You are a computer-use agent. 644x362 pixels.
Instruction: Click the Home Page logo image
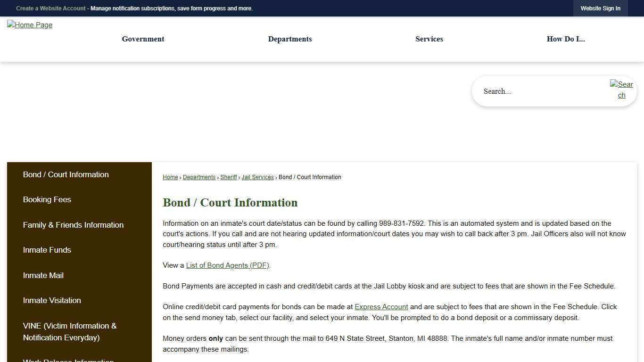click(30, 25)
